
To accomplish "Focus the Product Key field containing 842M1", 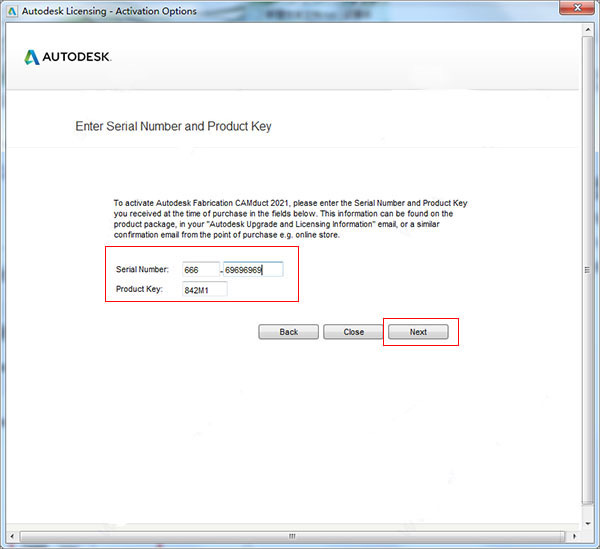I will [205, 290].
